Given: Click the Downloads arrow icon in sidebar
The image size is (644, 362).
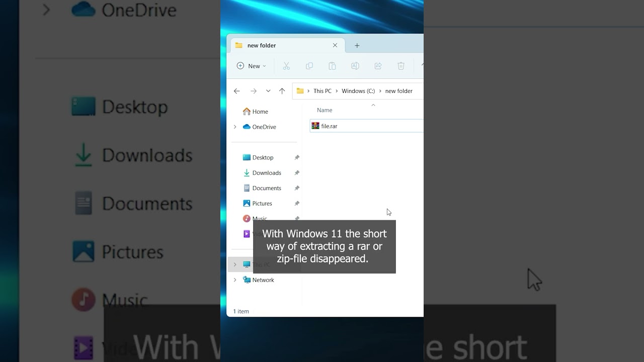Looking at the screenshot, I should 247,173.
